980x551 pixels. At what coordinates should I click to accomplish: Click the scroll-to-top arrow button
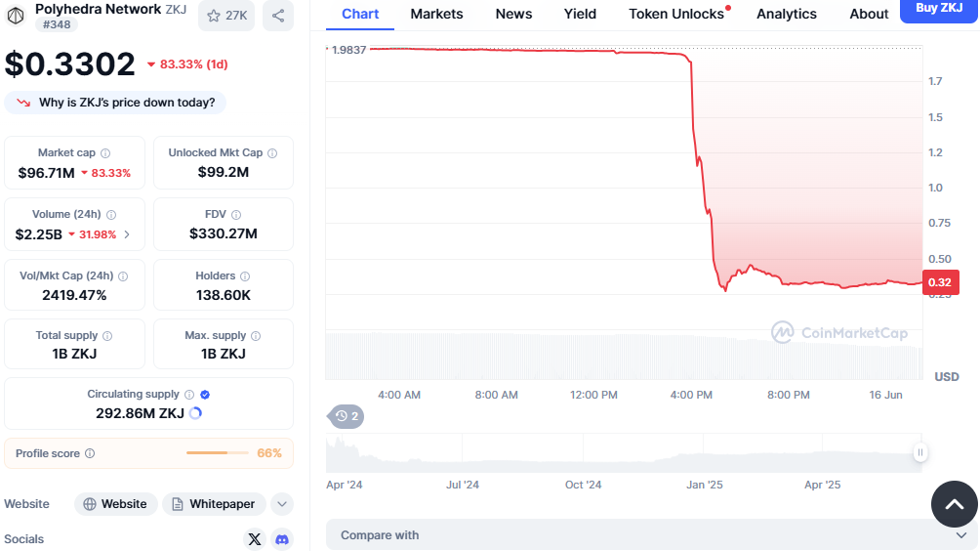[x=955, y=504]
